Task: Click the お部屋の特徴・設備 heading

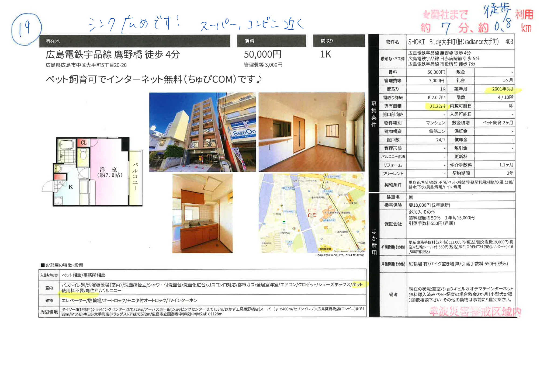Action: coord(62,265)
